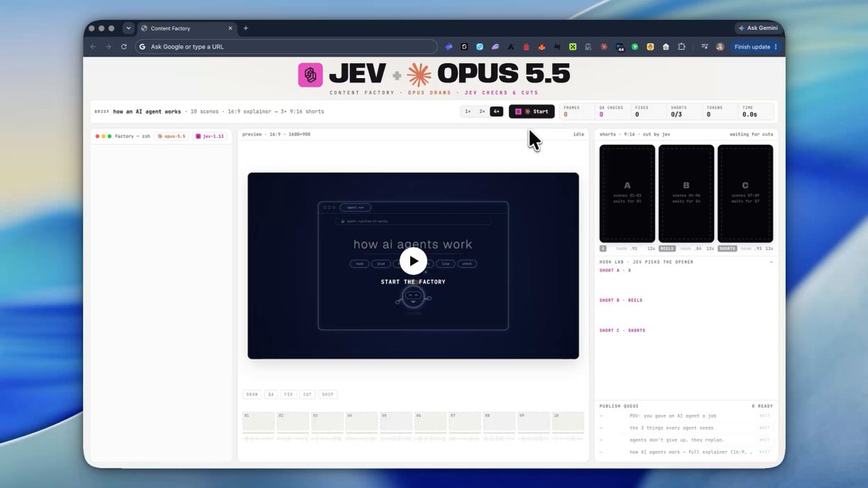Click the SHORT C · SHORTS heading

[623, 330]
